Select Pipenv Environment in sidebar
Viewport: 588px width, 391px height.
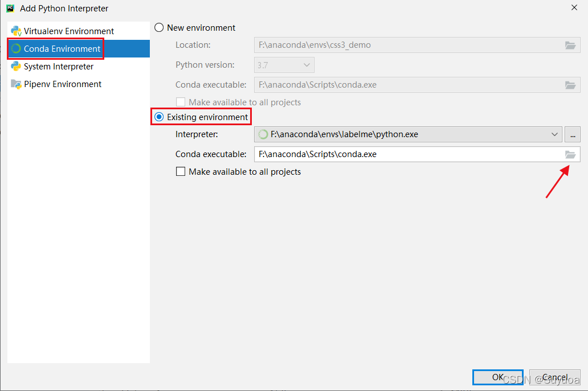pos(62,84)
